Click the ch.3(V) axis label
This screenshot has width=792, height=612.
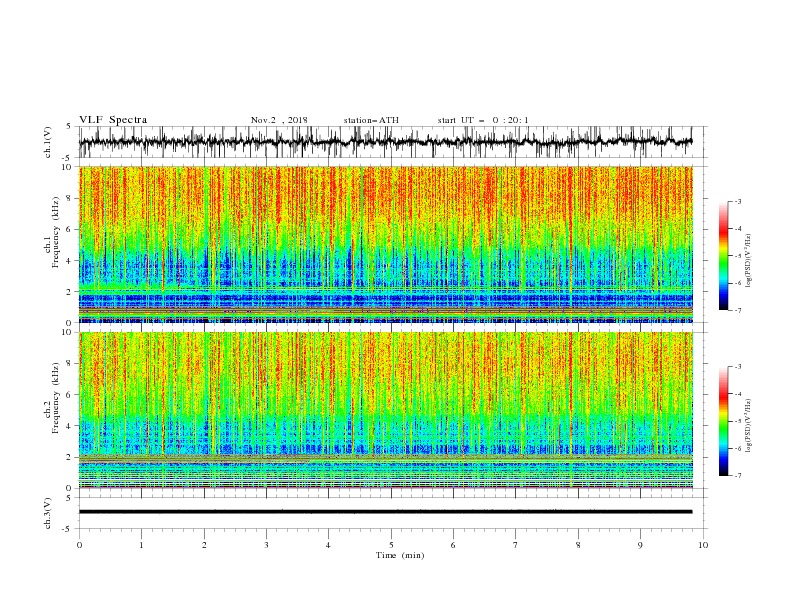click(48, 513)
